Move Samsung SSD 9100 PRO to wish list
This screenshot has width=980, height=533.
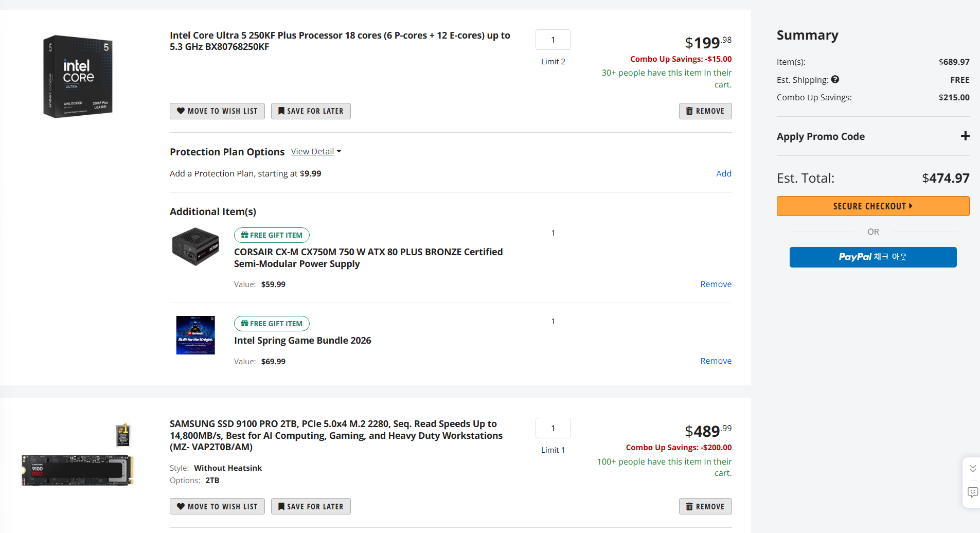tap(217, 506)
